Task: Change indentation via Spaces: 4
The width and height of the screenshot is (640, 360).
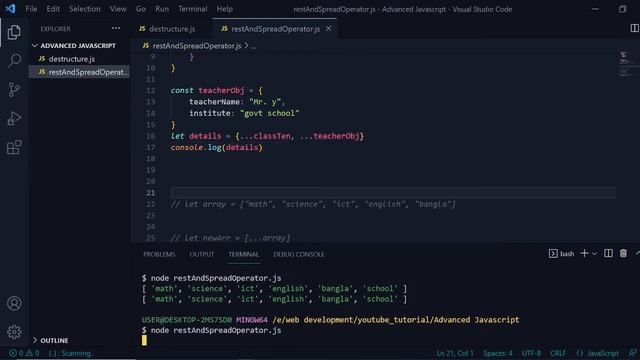Action: click(498, 353)
